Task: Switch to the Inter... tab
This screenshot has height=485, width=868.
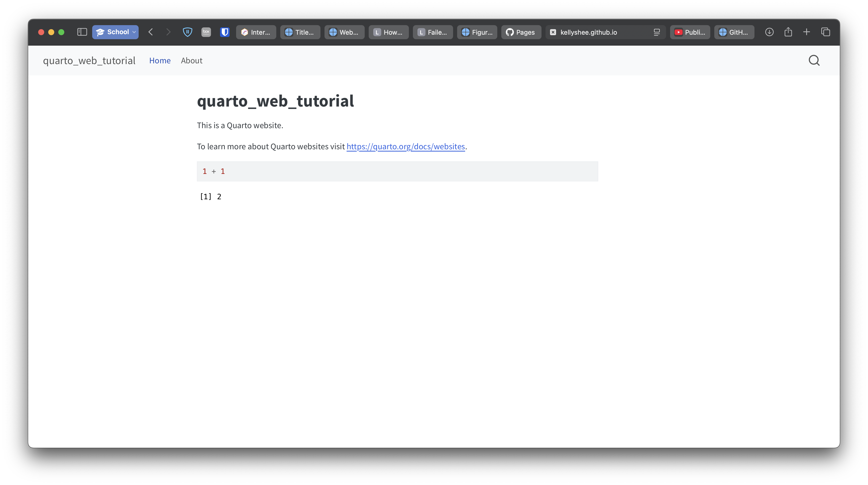Action: coord(256,32)
